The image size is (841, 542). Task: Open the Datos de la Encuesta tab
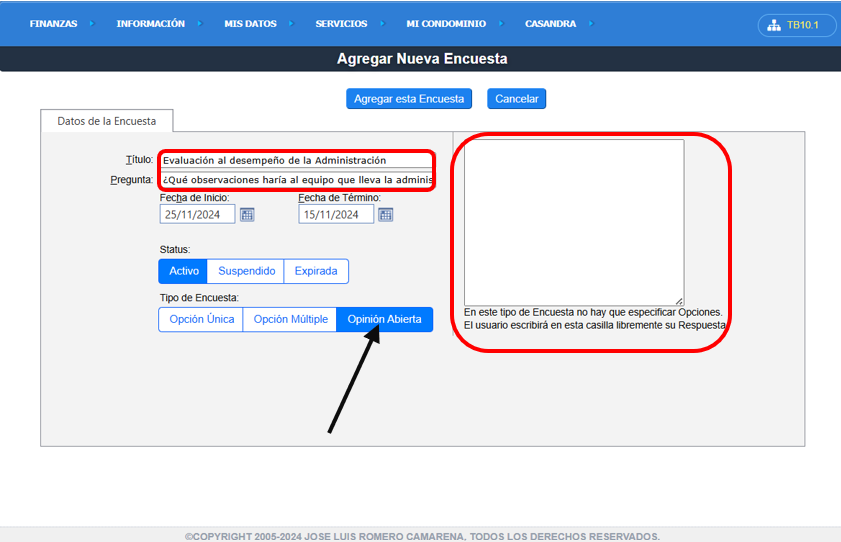[x=107, y=121]
